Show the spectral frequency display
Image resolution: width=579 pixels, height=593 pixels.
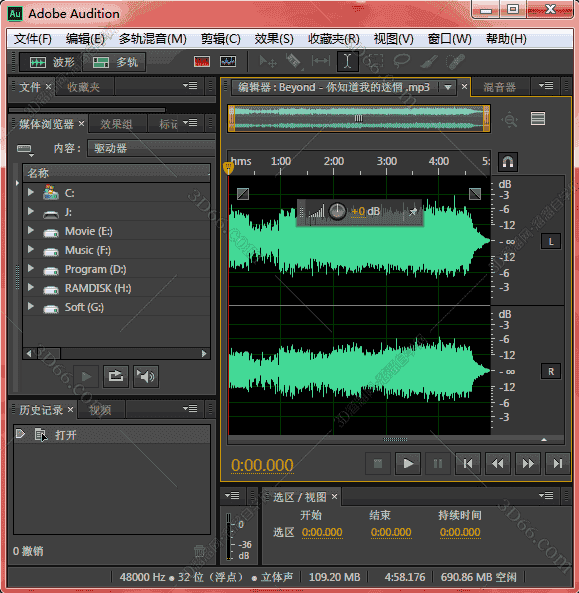(202, 61)
